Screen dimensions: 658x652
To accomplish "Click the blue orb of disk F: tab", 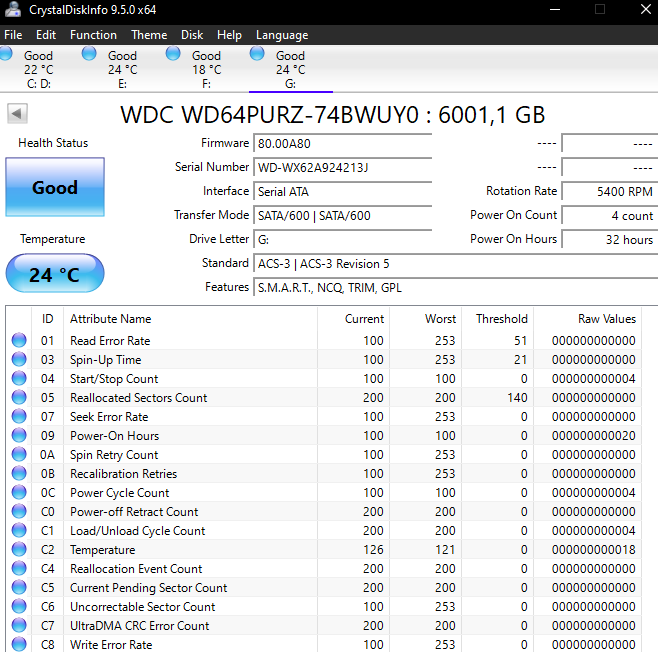I will tap(173, 54).
